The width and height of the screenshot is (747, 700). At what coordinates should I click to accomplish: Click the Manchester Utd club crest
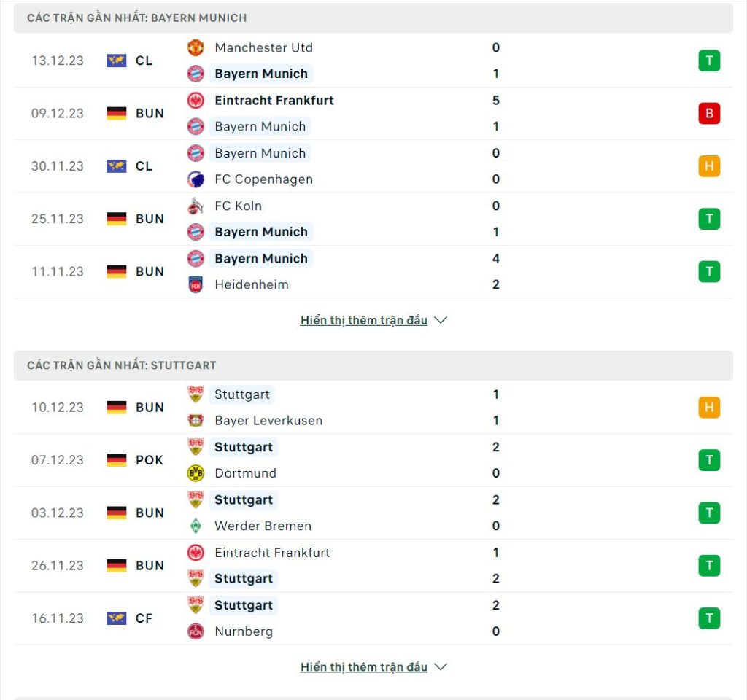point(196,47)
